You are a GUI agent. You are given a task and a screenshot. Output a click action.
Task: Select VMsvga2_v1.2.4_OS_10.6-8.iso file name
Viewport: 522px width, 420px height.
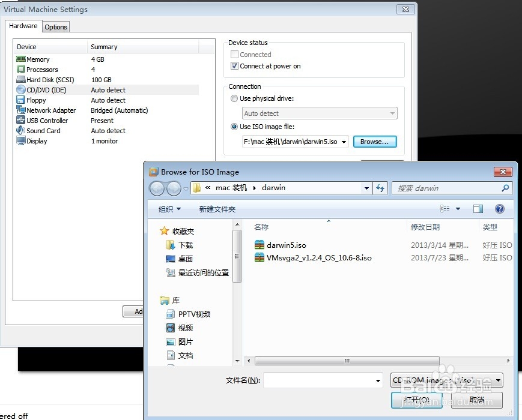319,258
